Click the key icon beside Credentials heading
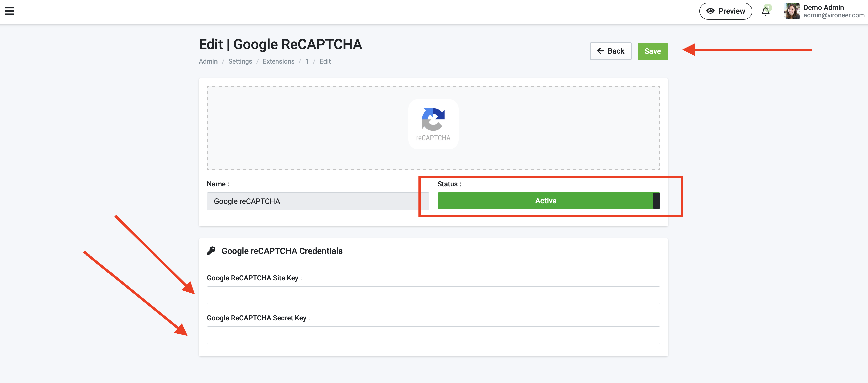The width and height of the screenshot is (868, 383). pos(211,251)
